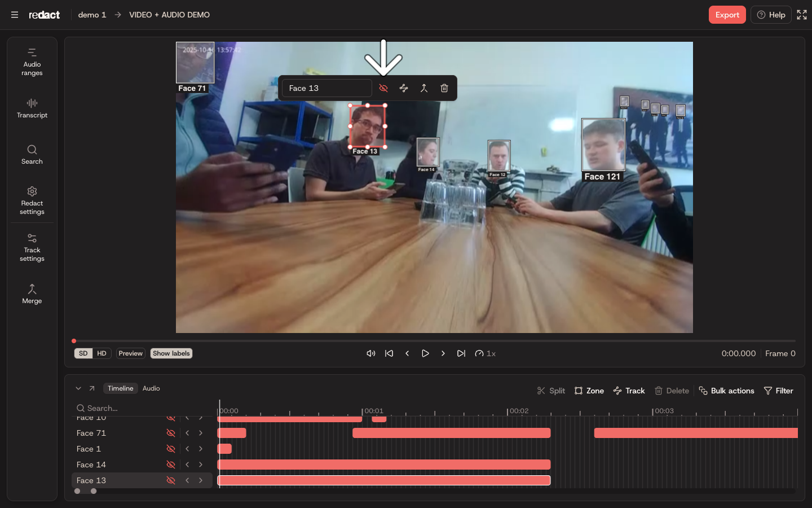The height and width of the screenshot is (508, 812).
Task: Toggle visibility for Face 14 track
Action: tap(171, 465)
